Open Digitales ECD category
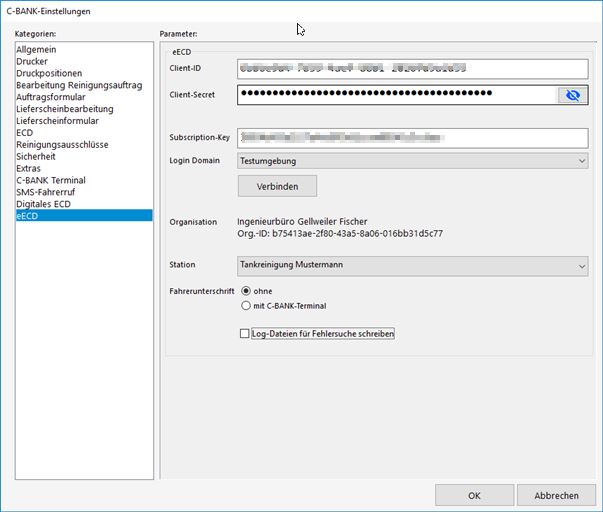603x512 pixels. 43,204
